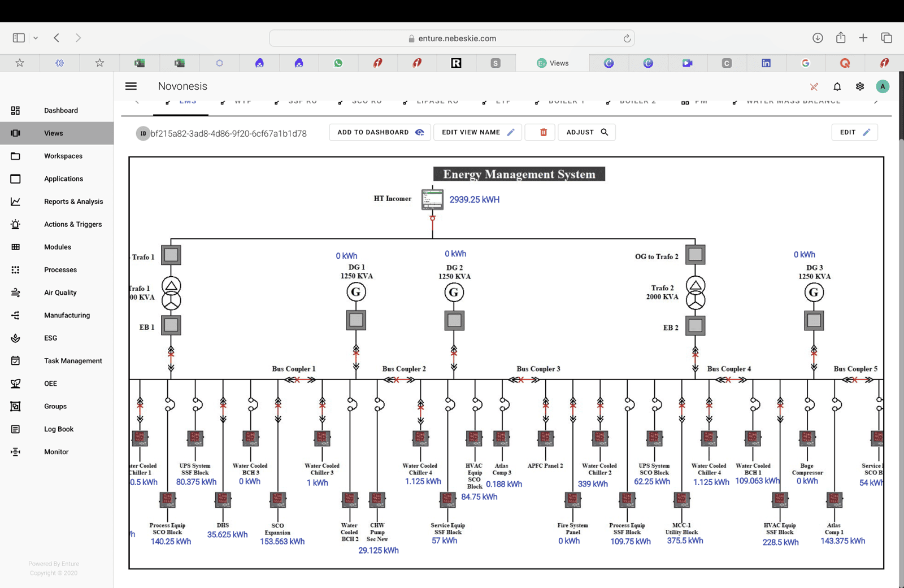Click the Trafo 1 breaker box
This screenshot has width=904, height=588.
point(171,255)
